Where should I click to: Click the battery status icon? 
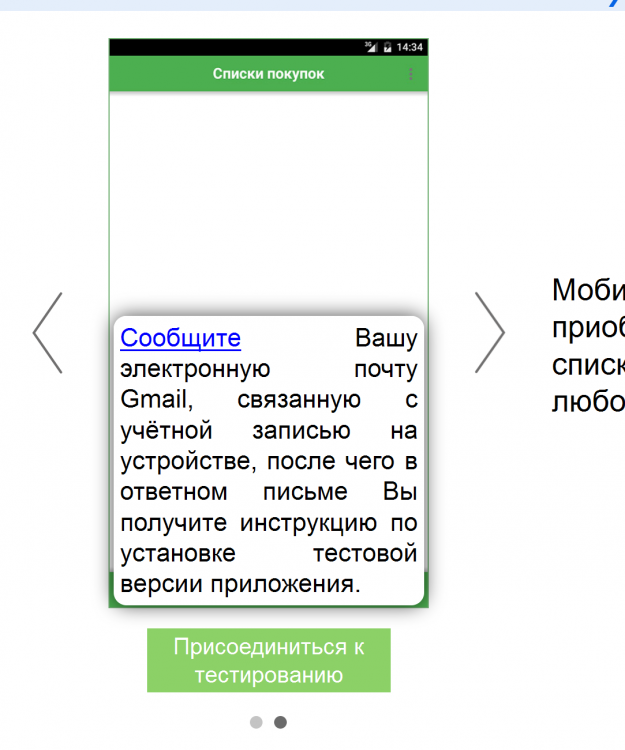387,47
